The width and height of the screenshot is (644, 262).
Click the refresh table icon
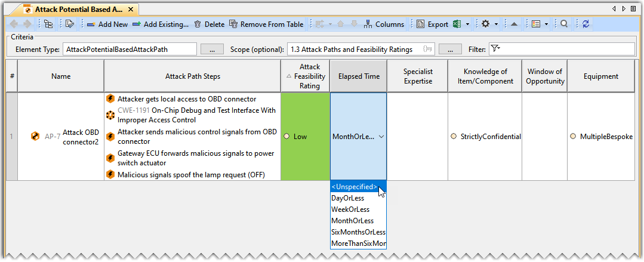click(x=586, y=24)
